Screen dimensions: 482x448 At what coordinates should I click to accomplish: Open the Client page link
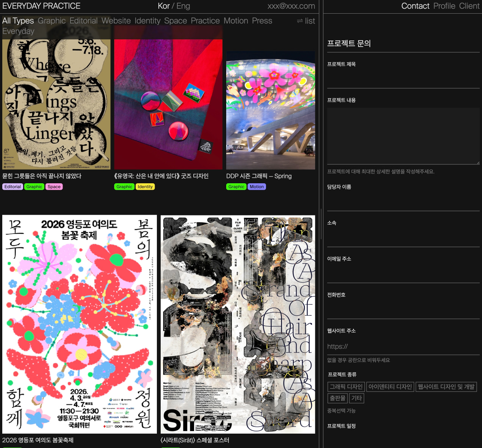point(469,6)
